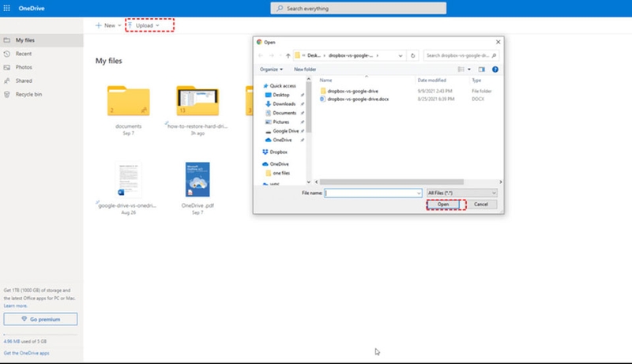Click the Learn more link
This screenshot has width=632, height=364.
(15, 306)
